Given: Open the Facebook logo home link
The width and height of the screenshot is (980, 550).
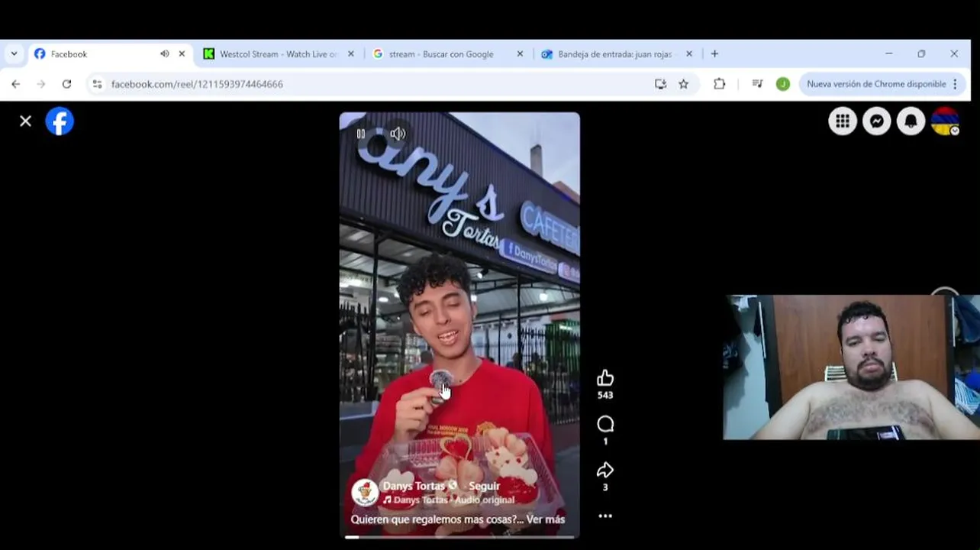Looking at the screenshot, I should [x=60, y=121].
